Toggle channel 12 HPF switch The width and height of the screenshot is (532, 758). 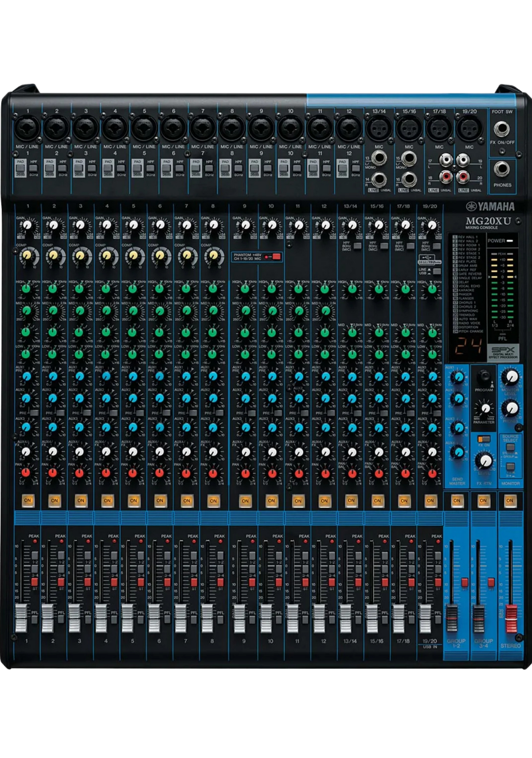pos(356,168)
